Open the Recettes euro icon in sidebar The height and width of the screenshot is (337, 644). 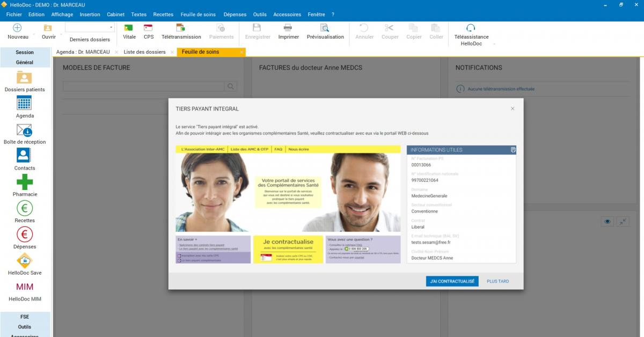(24, 209)
